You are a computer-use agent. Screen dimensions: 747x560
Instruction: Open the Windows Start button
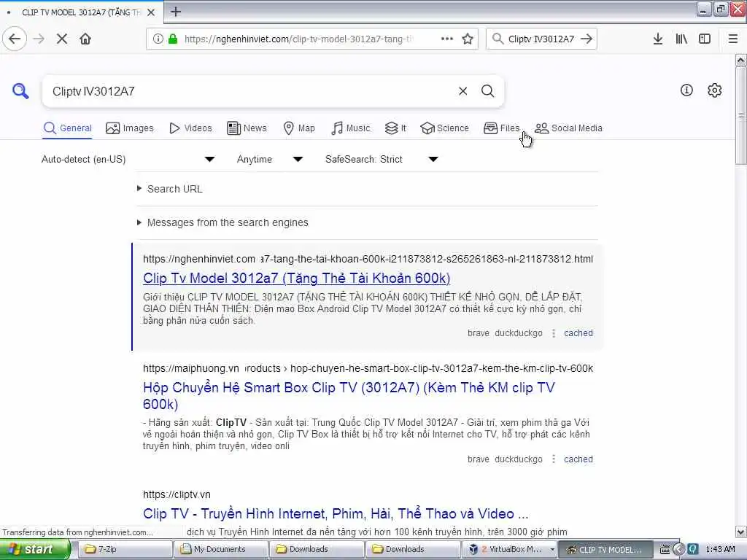35,550
